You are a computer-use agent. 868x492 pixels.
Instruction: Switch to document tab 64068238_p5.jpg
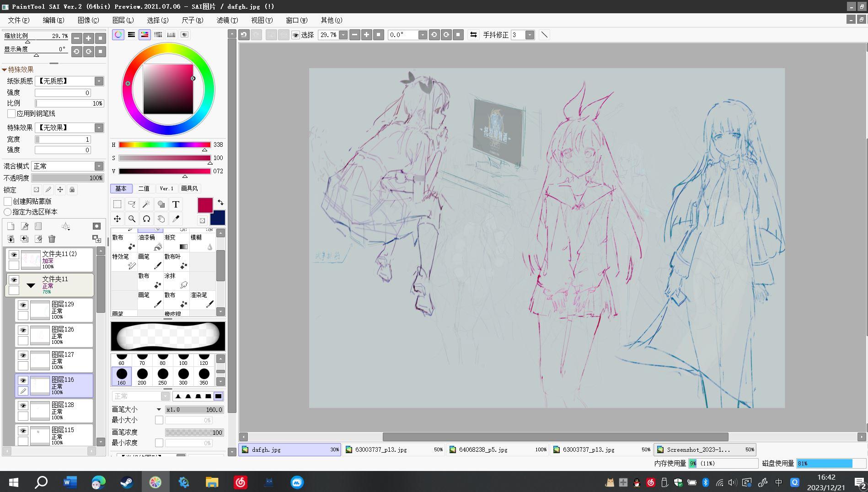(497, 449)
